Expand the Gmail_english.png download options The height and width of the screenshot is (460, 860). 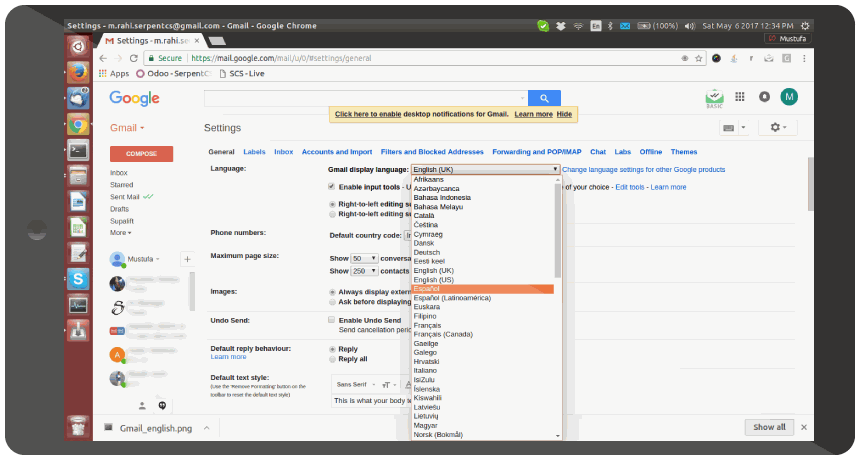[x=206, y=428]
